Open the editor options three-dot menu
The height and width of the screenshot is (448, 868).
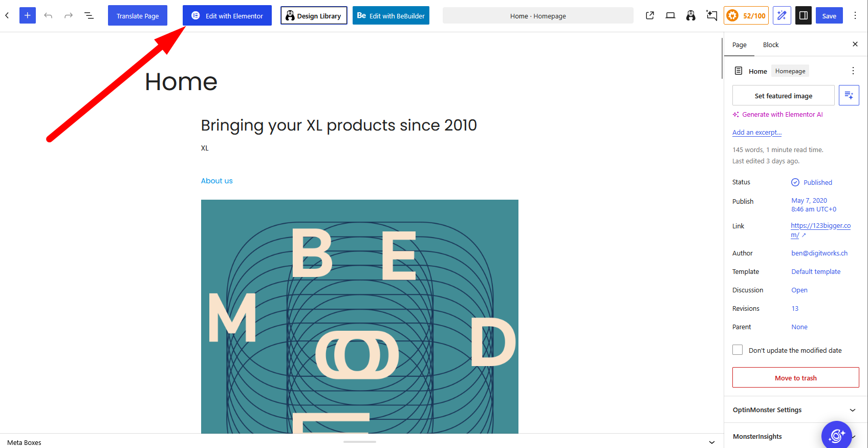click(x=855, y=15)
